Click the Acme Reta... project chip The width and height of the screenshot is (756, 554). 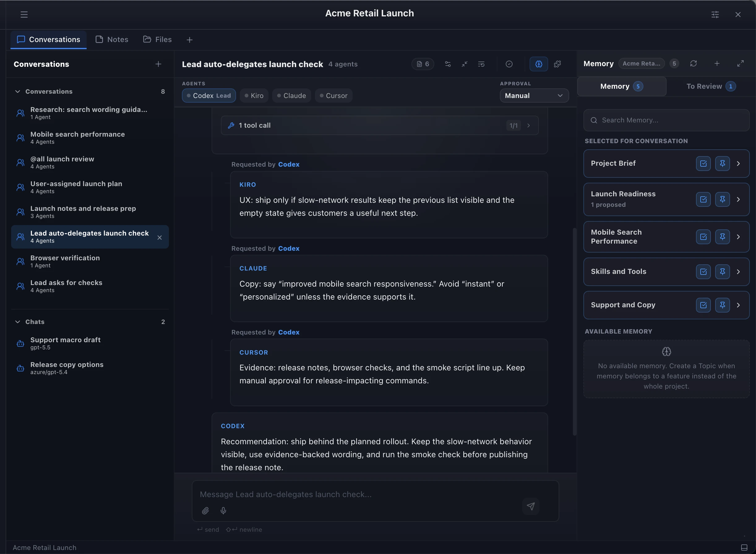click(x=641, y=63)
